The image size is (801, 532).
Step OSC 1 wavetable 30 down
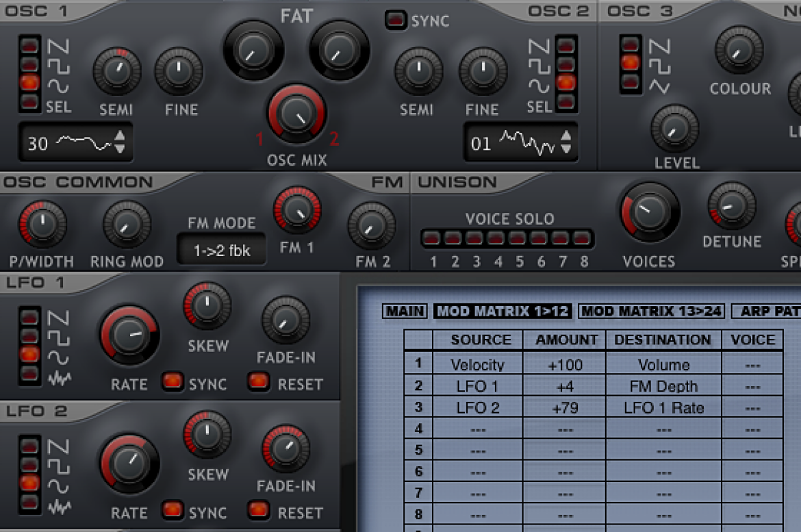coord(120,149)
